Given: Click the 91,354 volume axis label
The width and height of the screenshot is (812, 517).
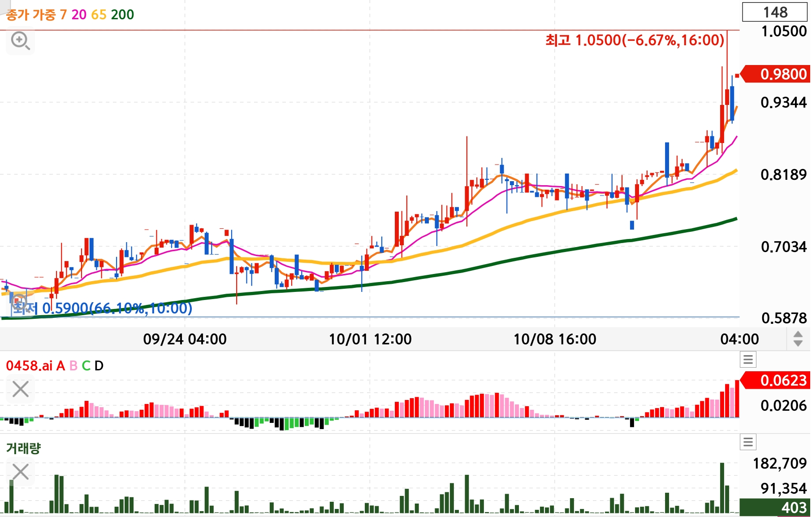Looking at the screenshot, I should (784, 488).
